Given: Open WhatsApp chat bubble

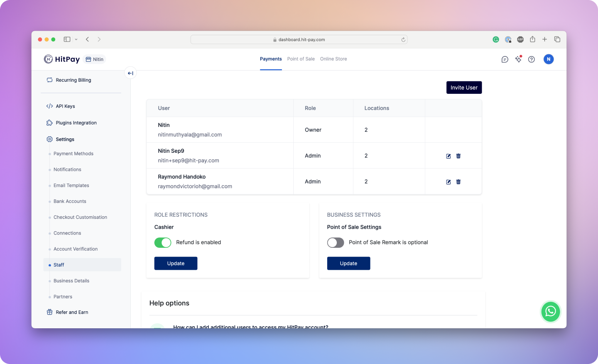Looking at the screenshot, I should 551,311.
